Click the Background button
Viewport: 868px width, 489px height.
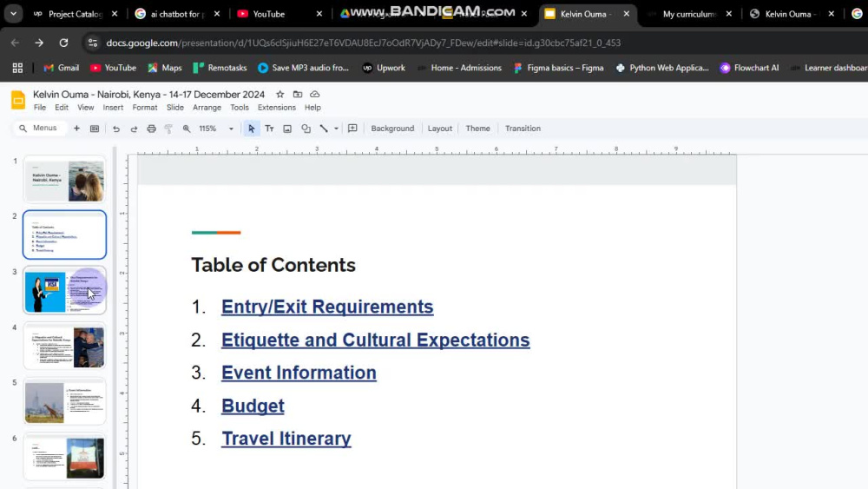click(x=392, y=129)
